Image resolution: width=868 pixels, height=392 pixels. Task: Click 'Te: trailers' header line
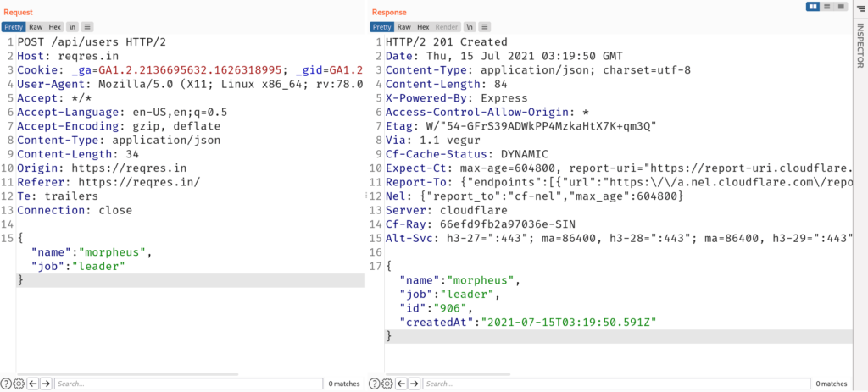click(x=58, y=196)
